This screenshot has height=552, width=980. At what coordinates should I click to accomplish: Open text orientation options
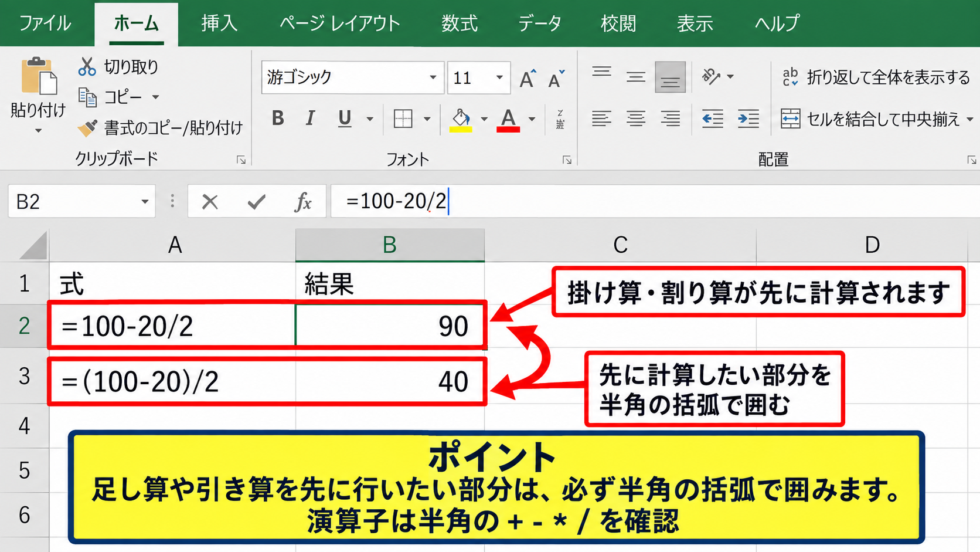point(711,76)
